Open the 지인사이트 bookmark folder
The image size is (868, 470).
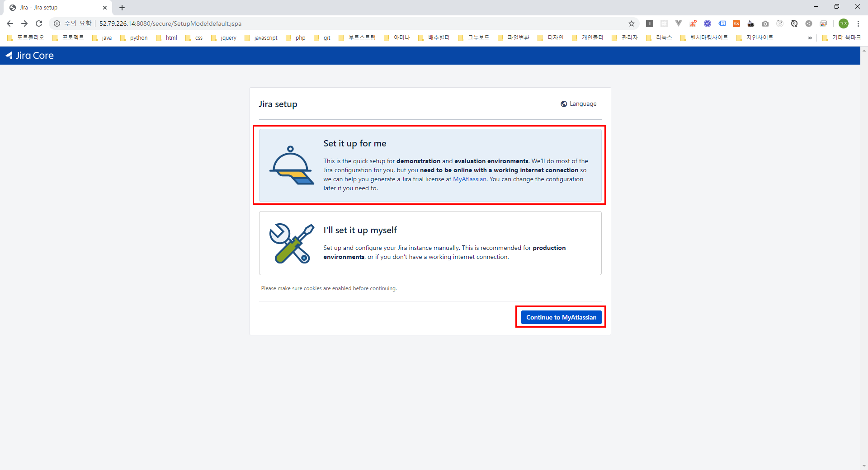755,38
